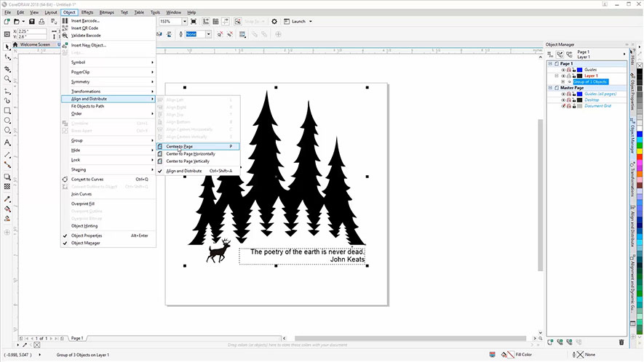644x362 pixels.
Task: Toggle visibility eye of Desktop layer
Action: pyautogui.click(x=563, y=100)
